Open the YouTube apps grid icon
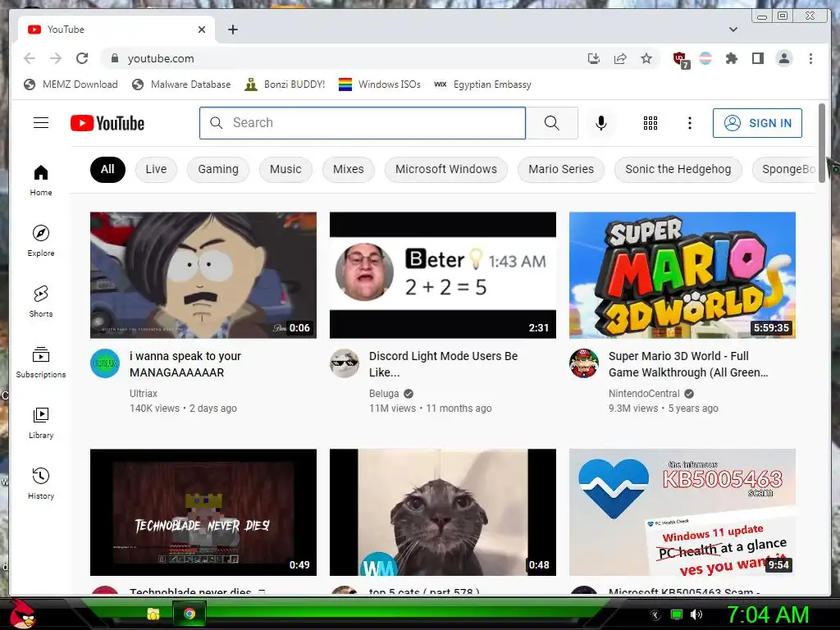The width and height of the screenshot is (840, 630). tap(651, 123)
